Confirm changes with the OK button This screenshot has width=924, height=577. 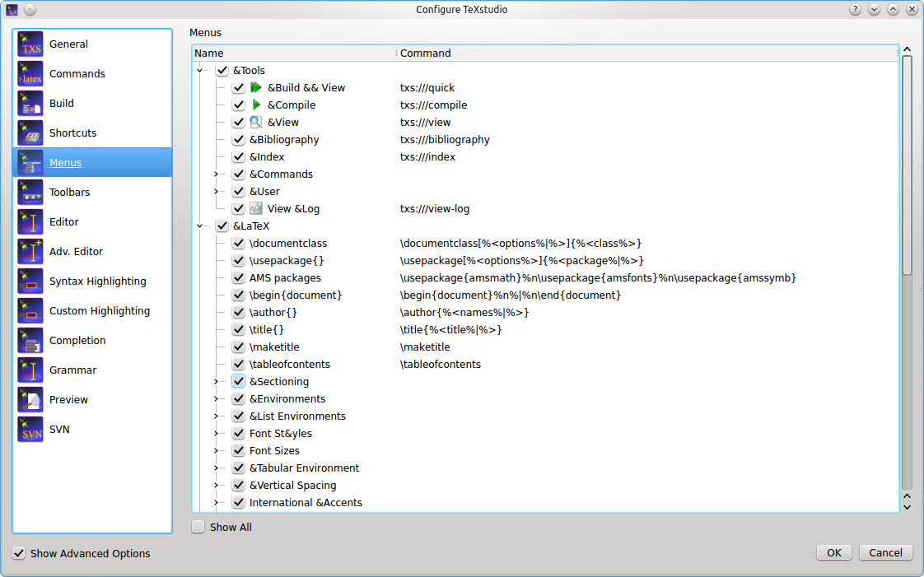click(833, 552)
